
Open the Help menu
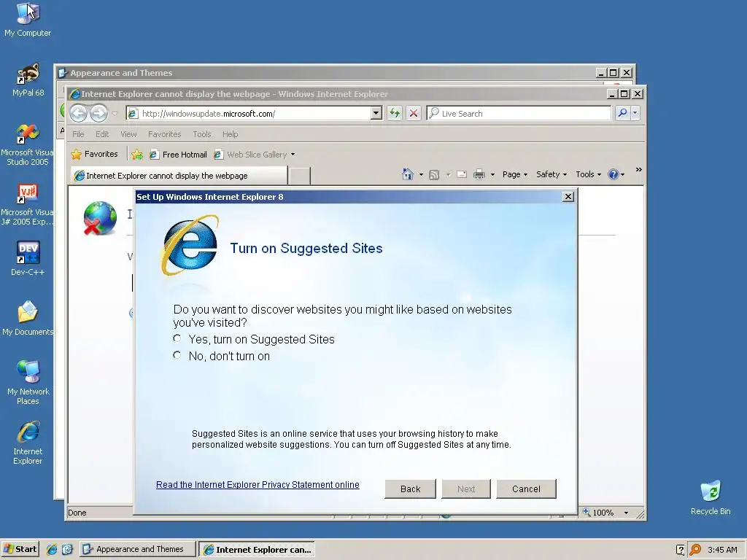230,134
